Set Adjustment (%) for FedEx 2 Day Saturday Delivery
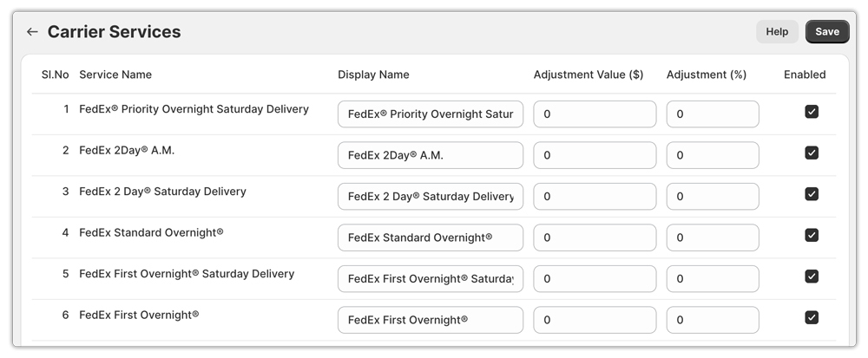The height and width of the screenshot is (358, 868). pyautogui.click(x=713, y=197)
